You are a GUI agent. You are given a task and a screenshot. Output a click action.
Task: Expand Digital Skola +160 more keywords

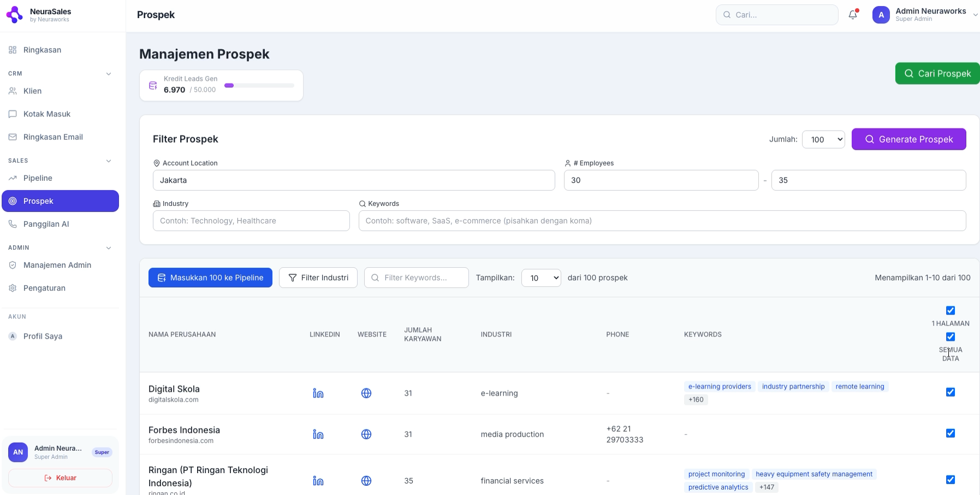696,400
